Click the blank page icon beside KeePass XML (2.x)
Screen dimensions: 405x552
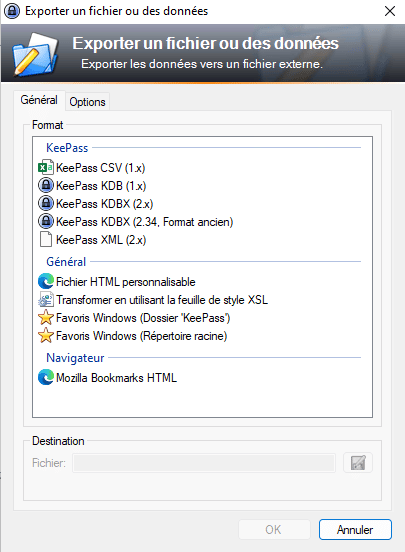(46, 239)
